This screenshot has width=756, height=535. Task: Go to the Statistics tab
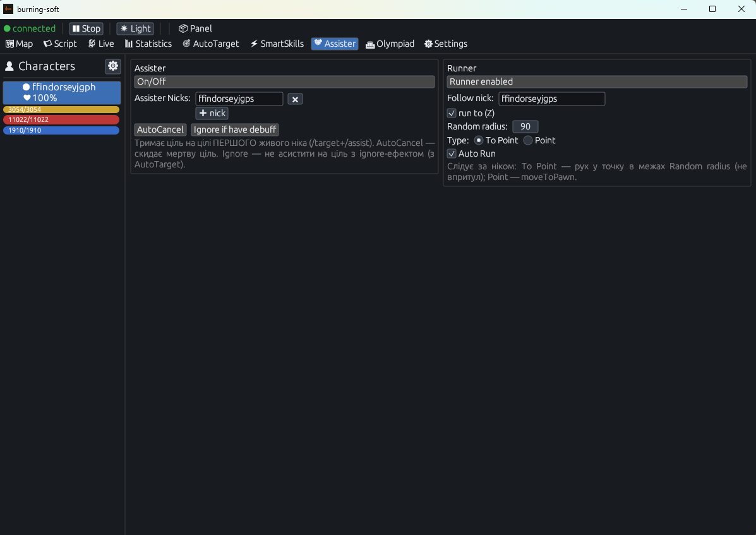click(148, 44)
